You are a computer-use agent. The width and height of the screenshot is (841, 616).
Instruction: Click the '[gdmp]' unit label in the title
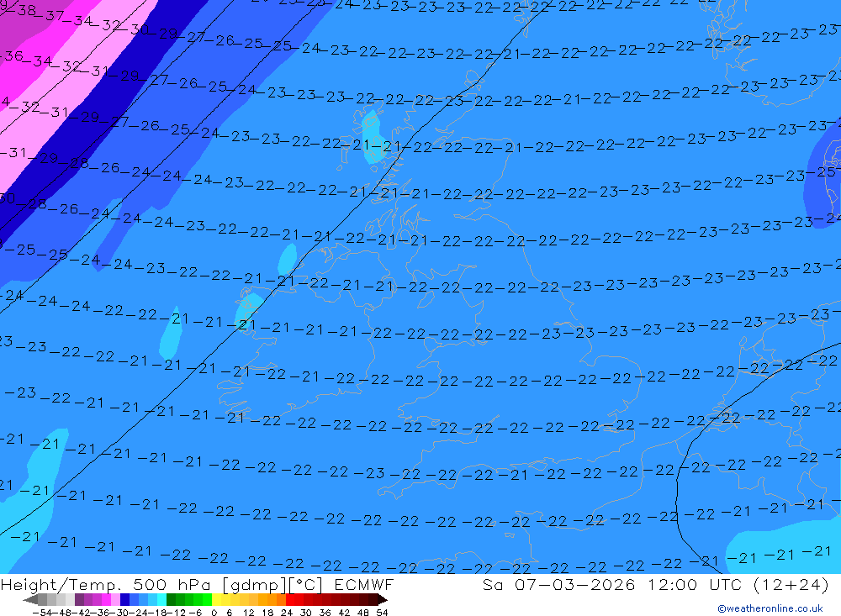254,585
